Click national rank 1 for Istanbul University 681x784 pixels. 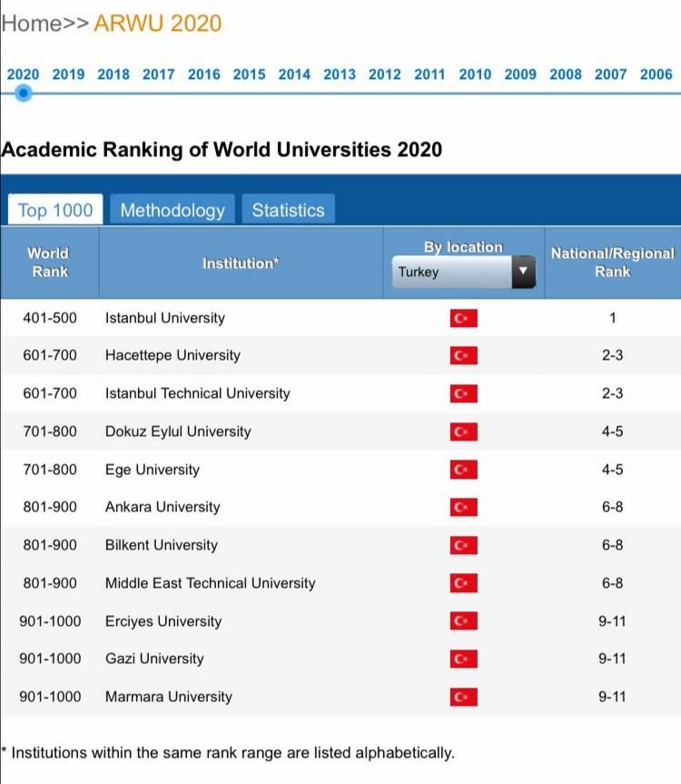point(613,318)
